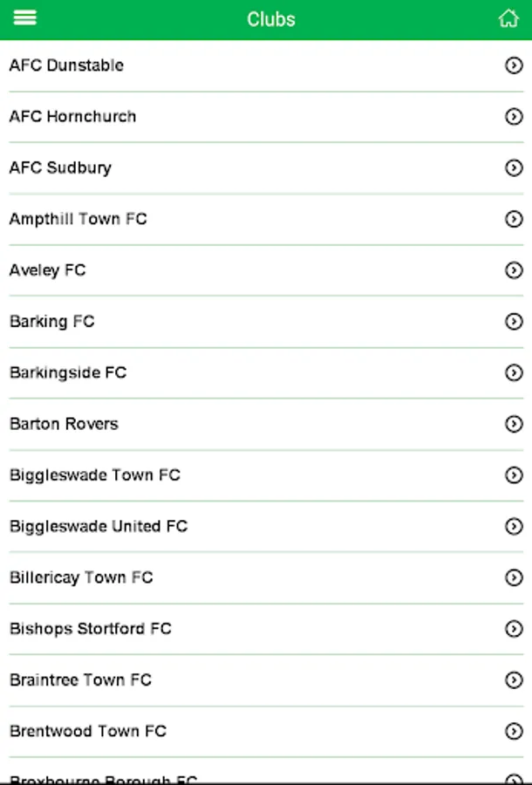Click the arrow icon beside Barton Rovers
The height and width of the screenshot is (785, 532).
514,424
